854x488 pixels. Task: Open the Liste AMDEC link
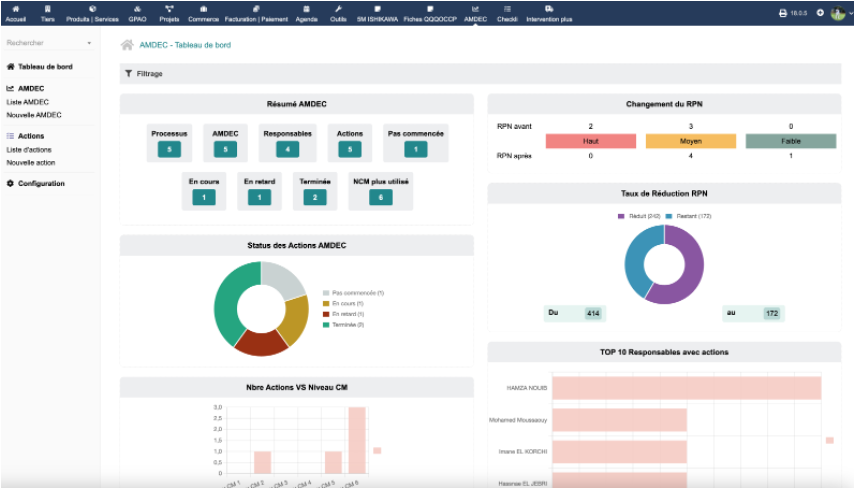27,102
